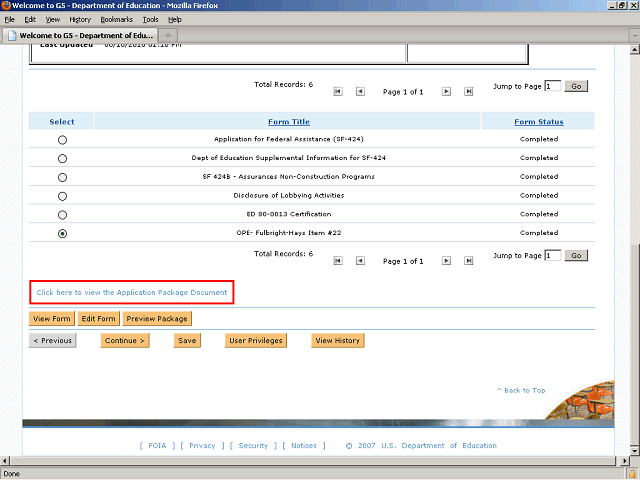Switch to Welcome to G5 browser tab

tap(80, 36)
